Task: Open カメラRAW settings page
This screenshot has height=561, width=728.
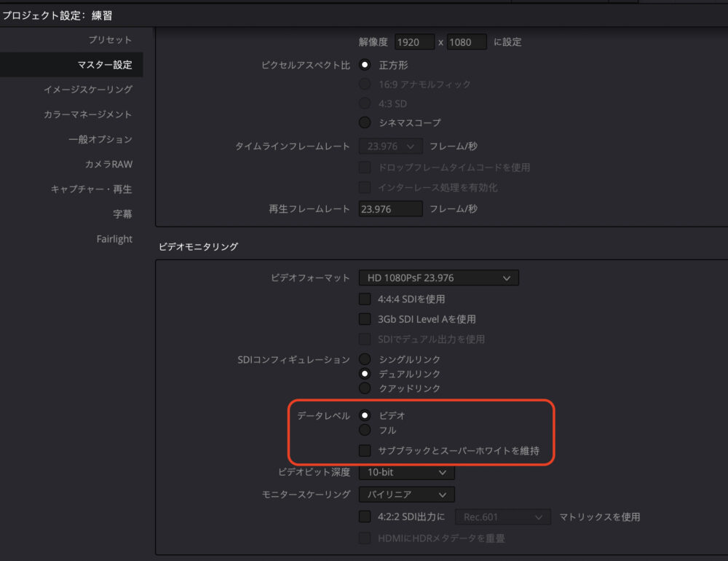Action: (108, 164)
